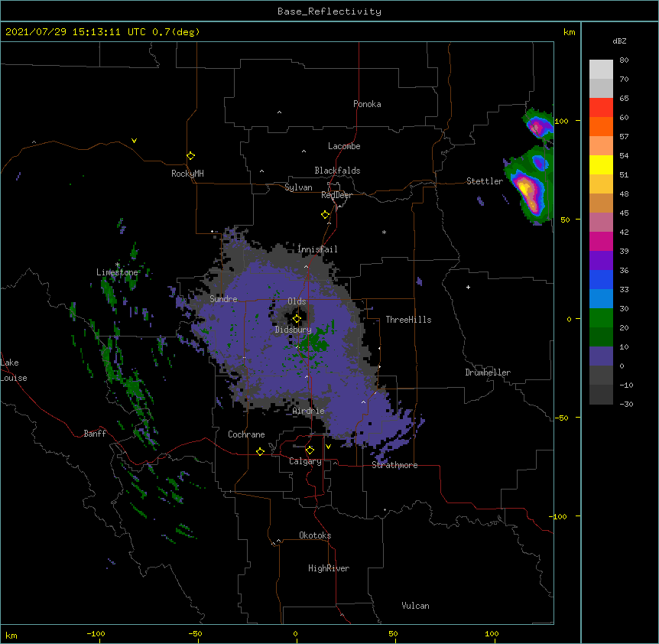Click the Lacombe city label

344,146
